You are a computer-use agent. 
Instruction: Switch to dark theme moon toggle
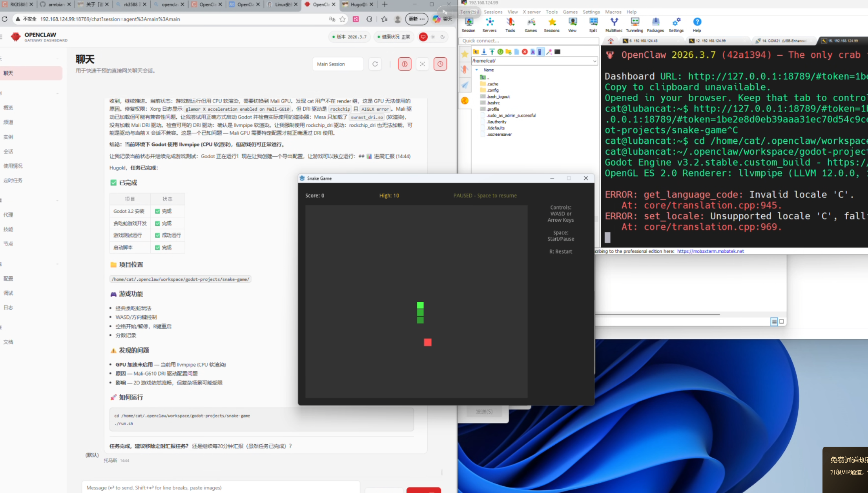point(443,37)
